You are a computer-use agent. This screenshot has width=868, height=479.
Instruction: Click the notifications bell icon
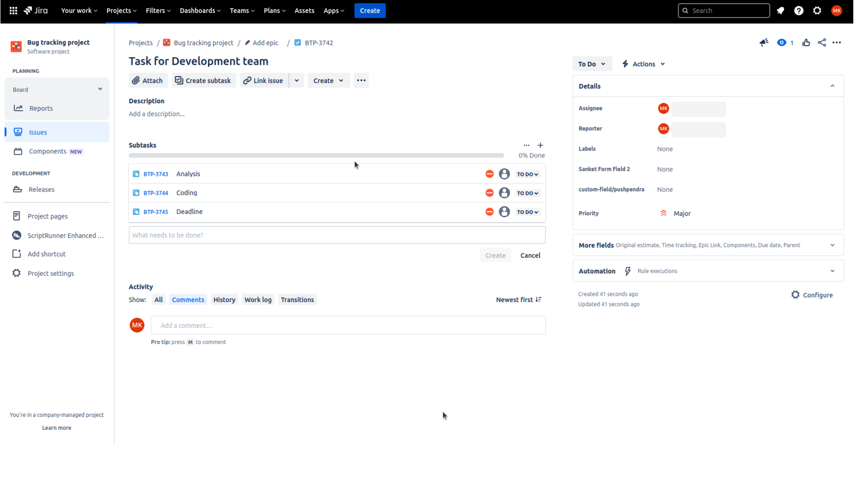[781, 10]
